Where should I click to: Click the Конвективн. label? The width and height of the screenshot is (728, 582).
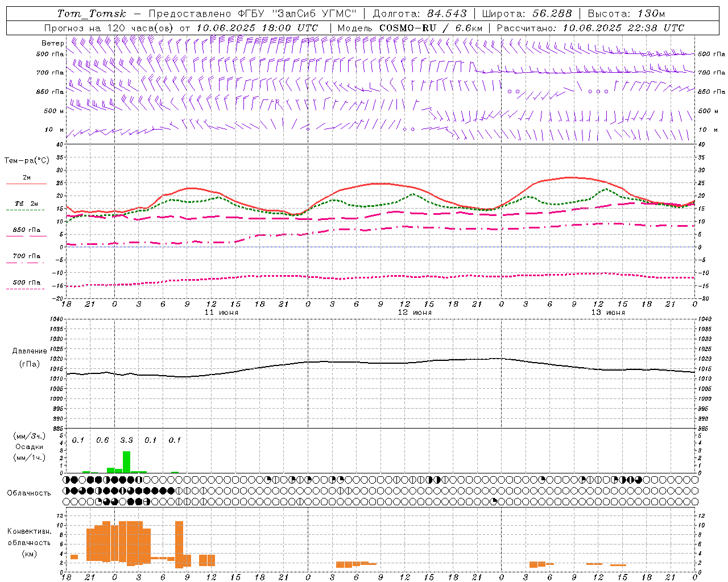click(29, 531)
